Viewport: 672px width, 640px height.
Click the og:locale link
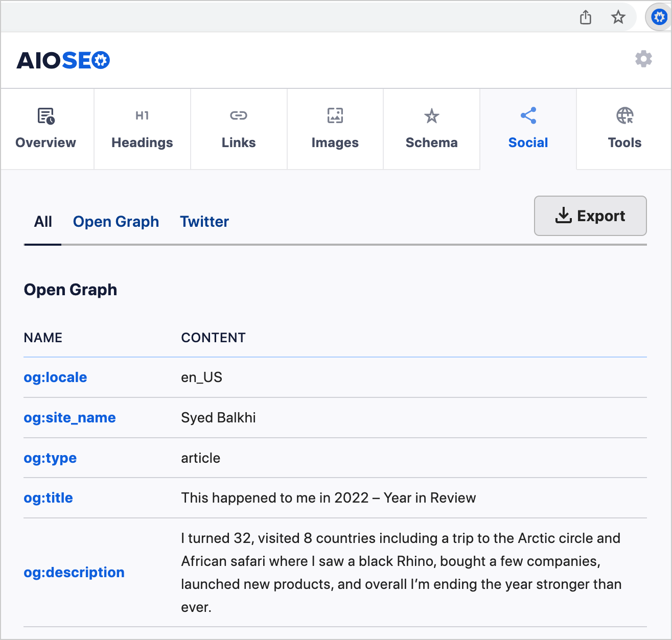click(55, 377)
